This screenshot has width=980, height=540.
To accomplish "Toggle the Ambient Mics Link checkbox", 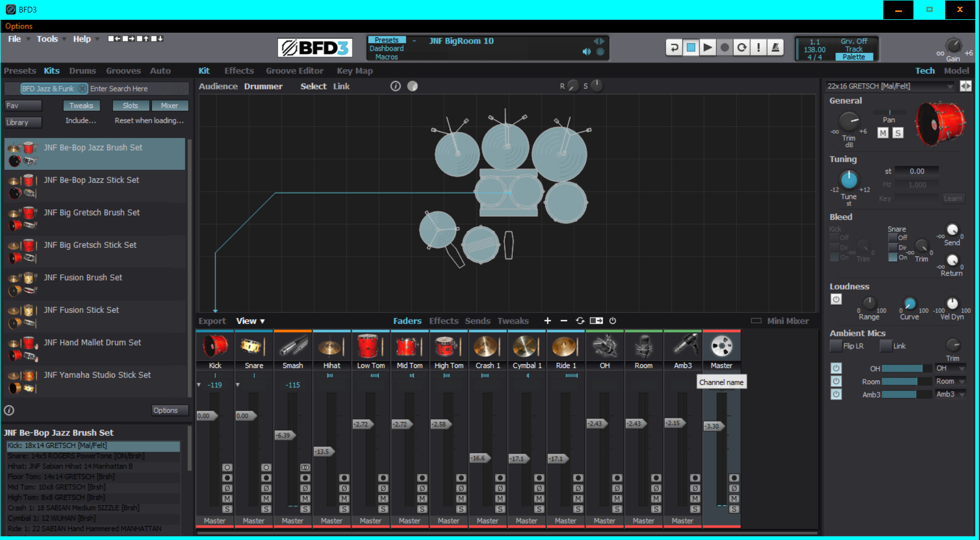I will (885, 346).
